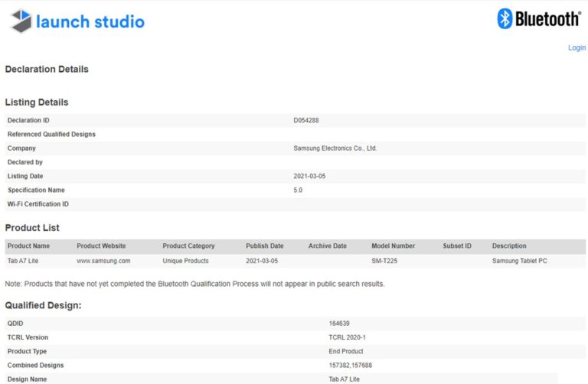Screen dimensions: 588x384
Task: Select the QDID value 164639
Action: pyautogui.click(x=339, y=324)
